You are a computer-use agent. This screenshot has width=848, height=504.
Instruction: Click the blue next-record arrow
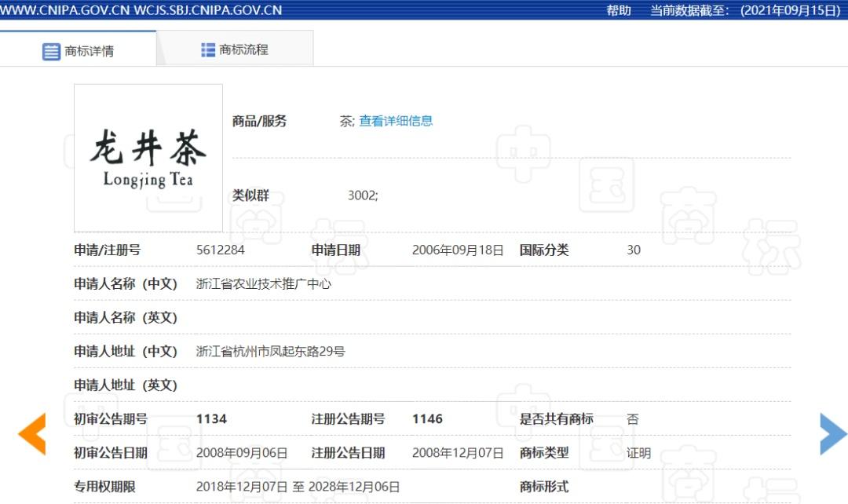coord(833,433)
